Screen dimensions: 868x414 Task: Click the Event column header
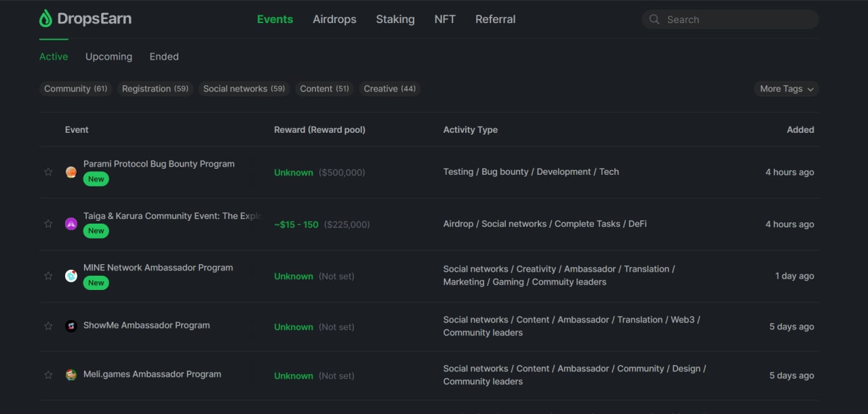[x=77, y=129]
